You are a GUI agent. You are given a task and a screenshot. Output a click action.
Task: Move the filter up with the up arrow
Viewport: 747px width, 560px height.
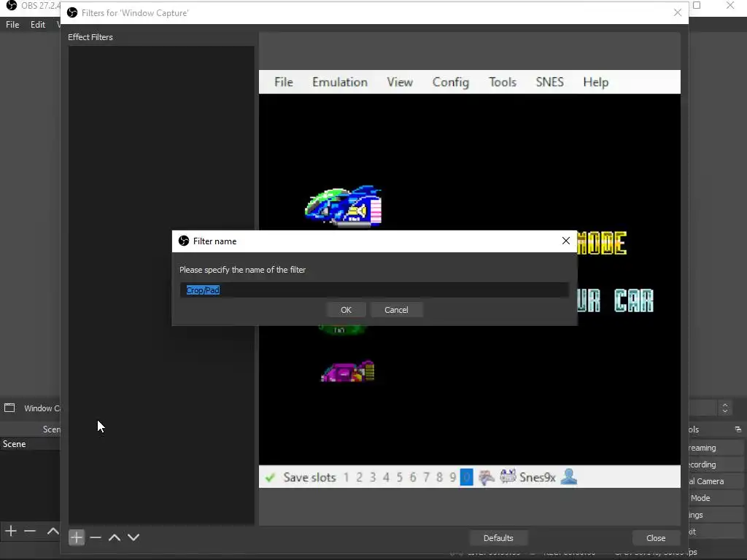click(x=115, y=537)
